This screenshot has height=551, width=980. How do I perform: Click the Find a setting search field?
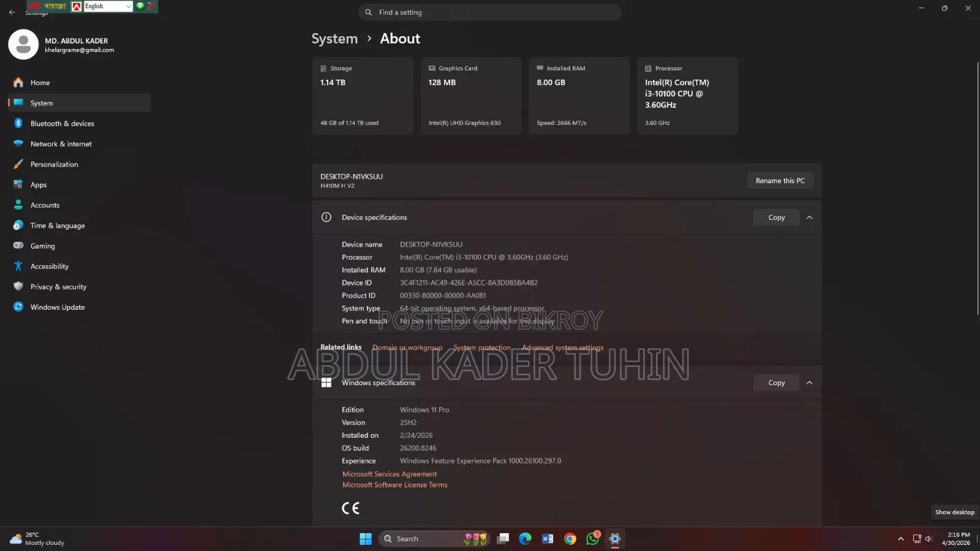490,12
